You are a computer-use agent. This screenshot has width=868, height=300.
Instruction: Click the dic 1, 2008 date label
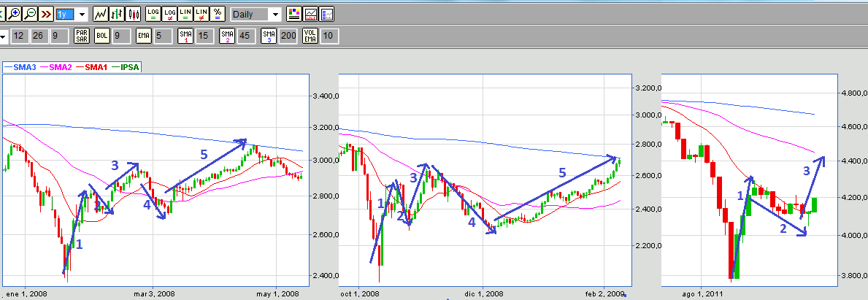pyautogui.click(x=483, y=293)
